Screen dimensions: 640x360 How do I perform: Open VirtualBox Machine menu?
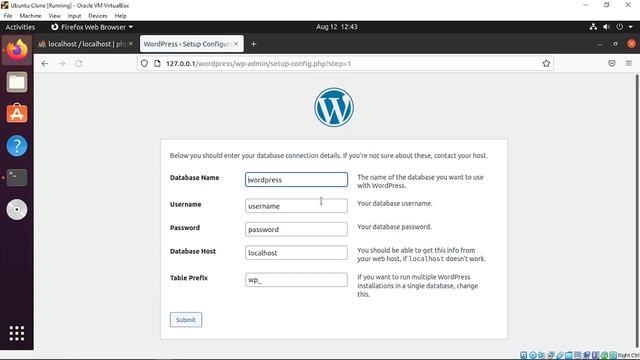pyautogui.click(x=30, y=16)
